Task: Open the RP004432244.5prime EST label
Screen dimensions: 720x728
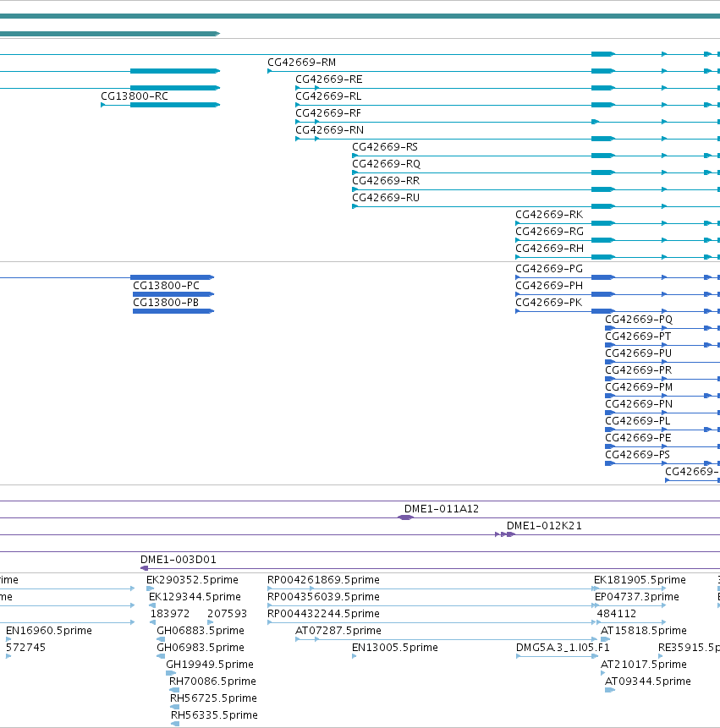Action: coord(323,614)
